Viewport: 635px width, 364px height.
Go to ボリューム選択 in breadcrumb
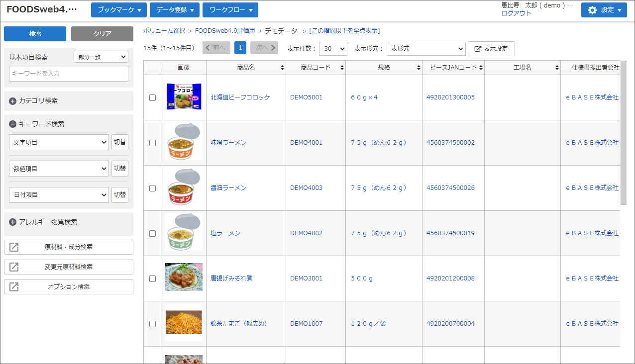click(x=164, y=31)
